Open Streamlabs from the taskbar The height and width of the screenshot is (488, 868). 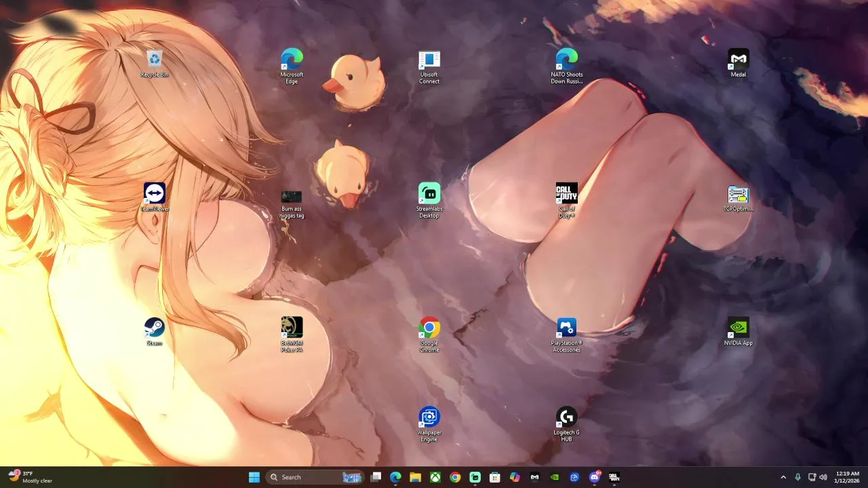pyautogui.click(x=475, y=477)
